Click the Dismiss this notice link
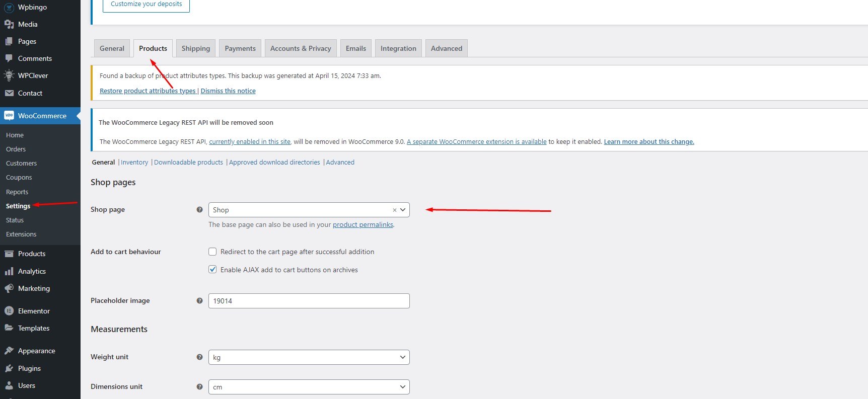The height and width of the screenshot is (399, 868). coord(228,91)
